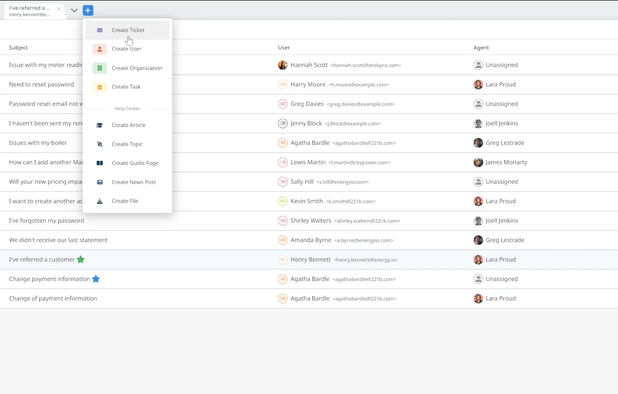The height and width of the screenshot is (394, 618).
Task: Click the red Create User person icon
Action: [100, 49]
